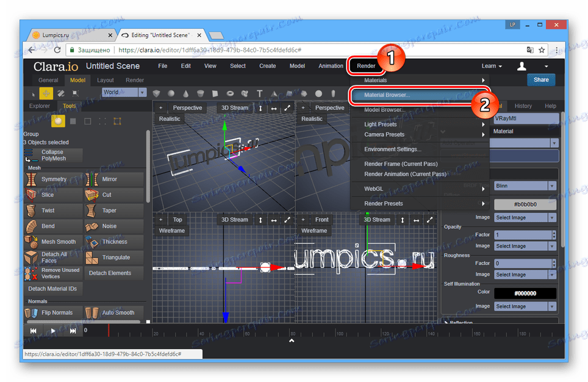Apply the Twist deformer

point(53,211)
